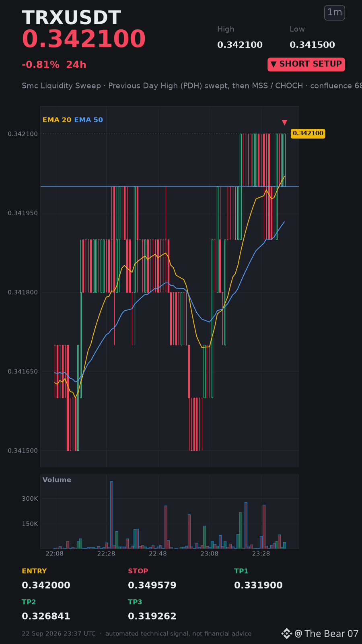Click the Volume panel label
This screenshot has height=644, width=362.
click(57, 480)
